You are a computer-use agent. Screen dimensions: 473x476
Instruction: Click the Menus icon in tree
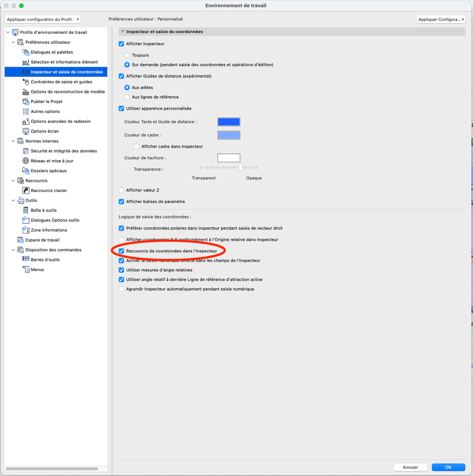[26, 270]
